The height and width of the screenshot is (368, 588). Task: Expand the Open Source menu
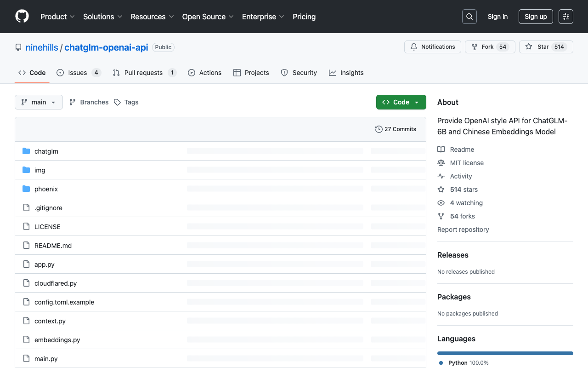click(208, 17)
